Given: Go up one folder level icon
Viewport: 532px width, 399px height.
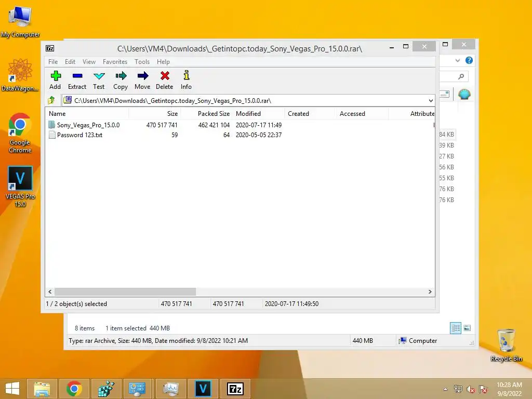Looking at the screenshot, I should tap(51, 100).
